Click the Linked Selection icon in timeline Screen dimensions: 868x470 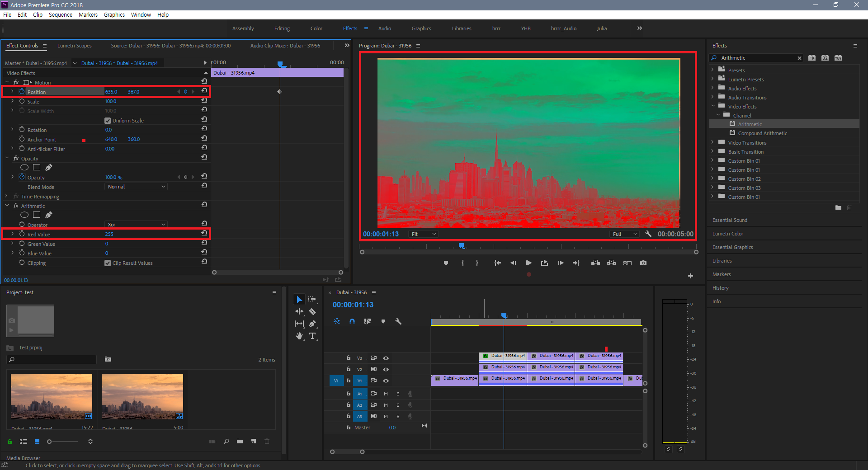368,321
